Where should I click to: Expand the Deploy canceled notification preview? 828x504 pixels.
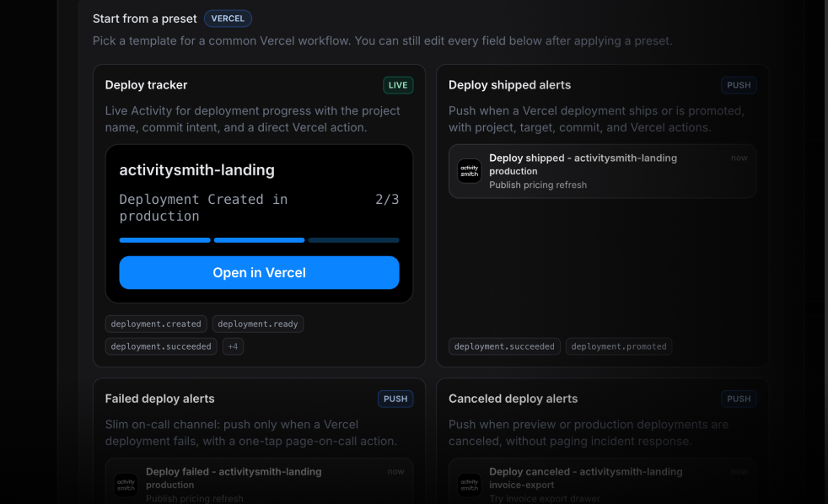coord(602,482)
